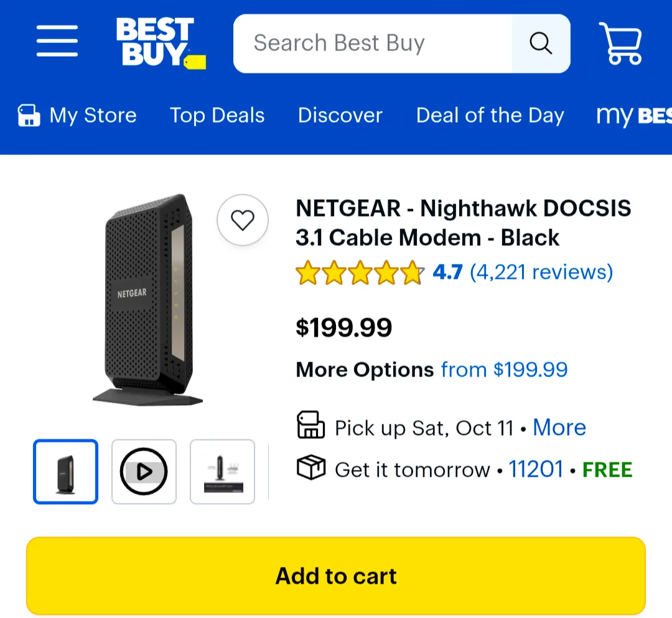Screen dimensions: 672x618
Task: Click the shipping box icon beside Get it tomorrow
Action: click(311, 469)
